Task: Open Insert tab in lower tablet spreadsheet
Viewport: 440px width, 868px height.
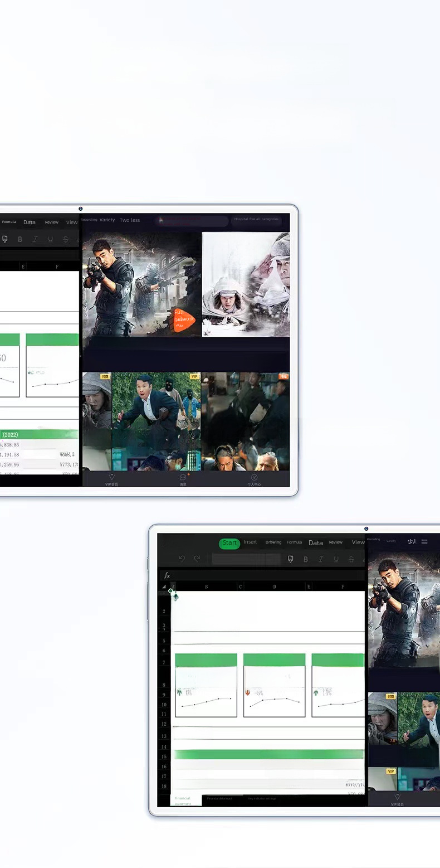Action: (x=250, y=542)
